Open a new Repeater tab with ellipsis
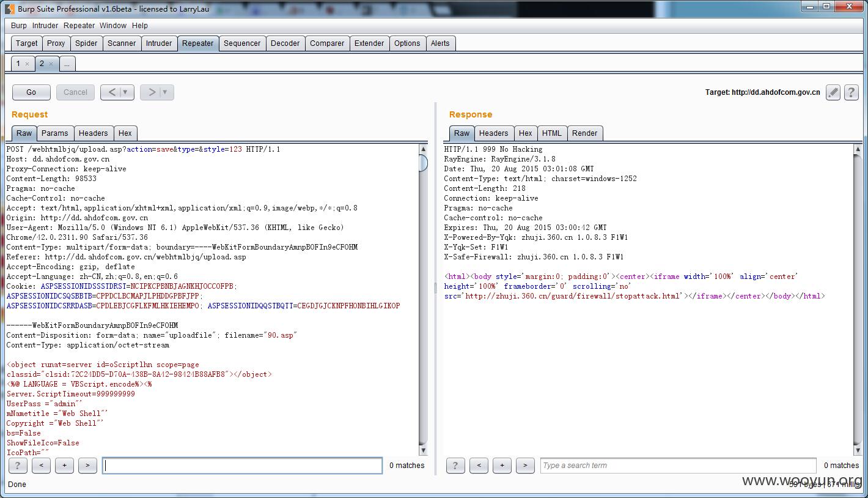 (67, 64)
